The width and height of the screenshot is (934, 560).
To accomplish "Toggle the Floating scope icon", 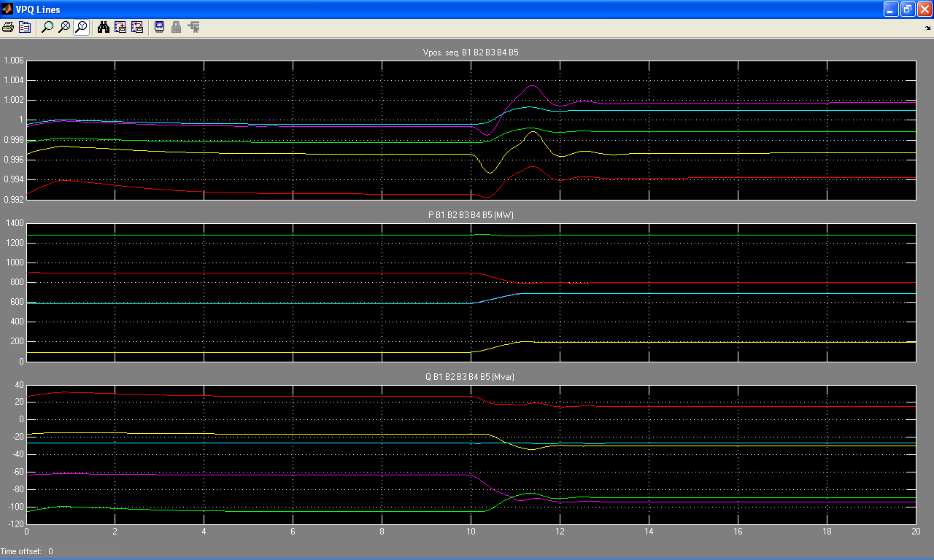I will click(x=159, y=28).
